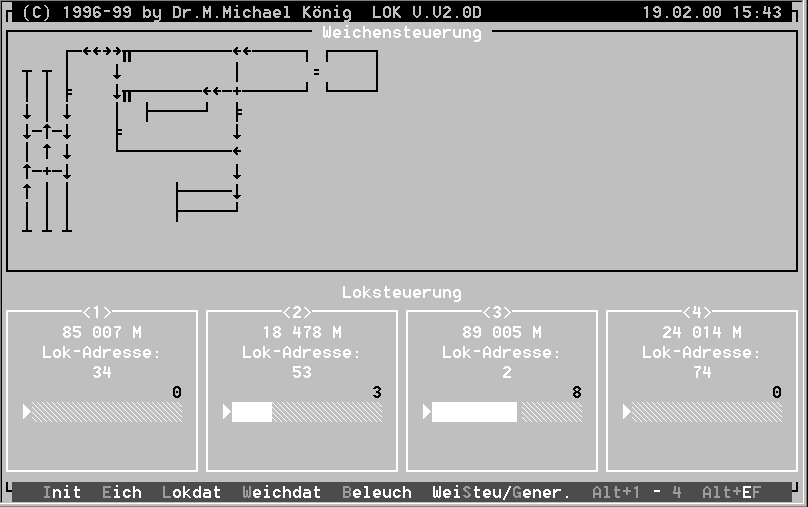Click Lok-Adresse label in panel <3>
808x507 pixels.
[502, 352]
